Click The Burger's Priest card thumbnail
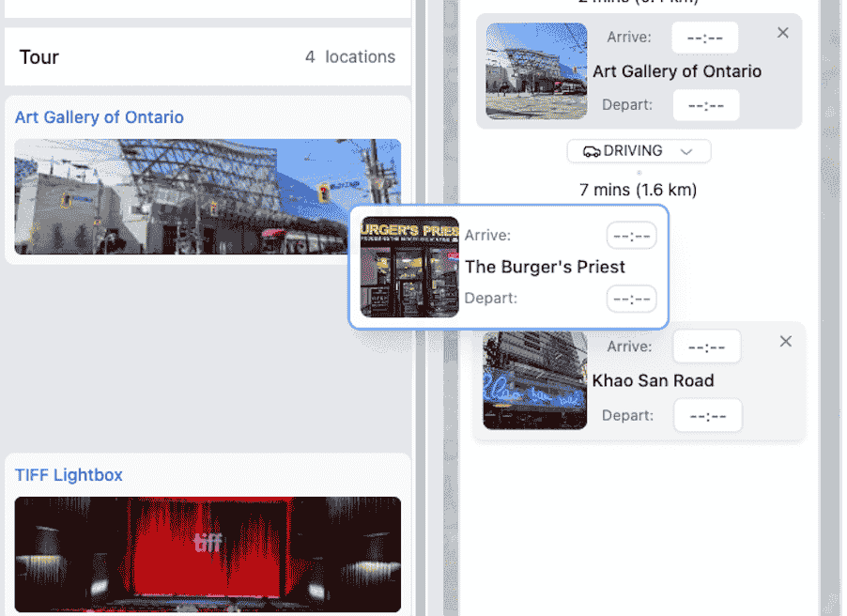847x616 pixels. [410, 267]
